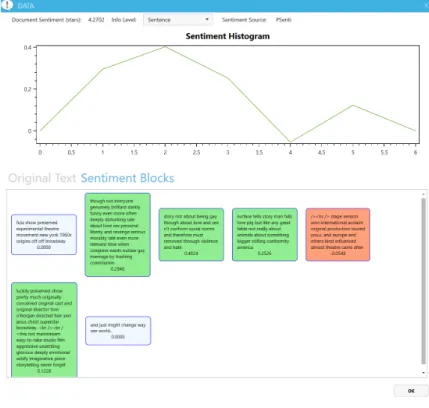Select the block starting 'story not about being gay'
The height and width of the screenshot is (408, 429).
click(191, 235)
